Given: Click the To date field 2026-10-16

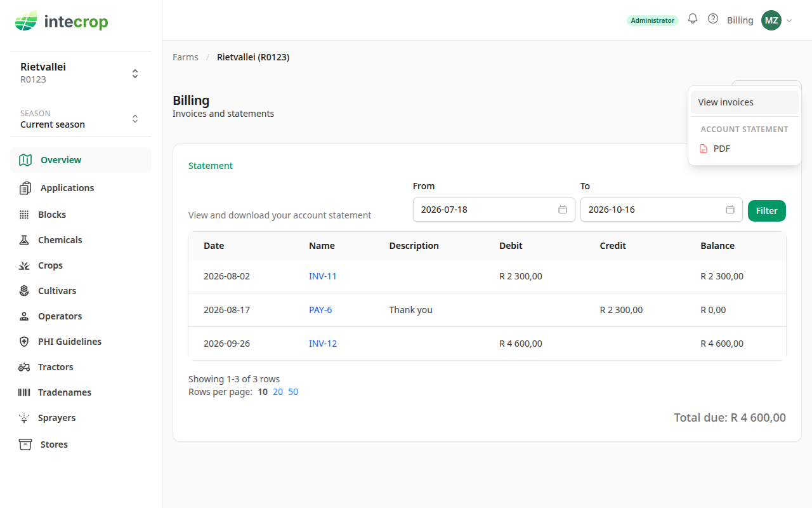Looking at the screenshot, I should coord(662,210).
